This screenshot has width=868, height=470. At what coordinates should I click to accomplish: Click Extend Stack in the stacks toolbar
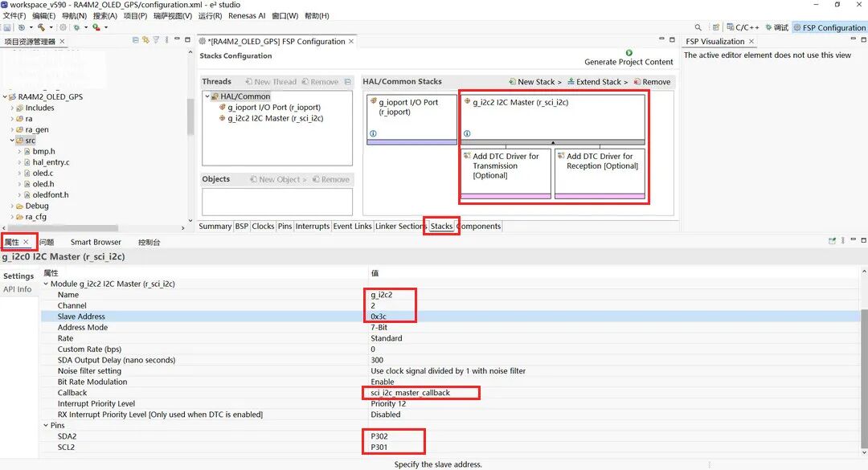pyautogui.click(x=597, y=82)
